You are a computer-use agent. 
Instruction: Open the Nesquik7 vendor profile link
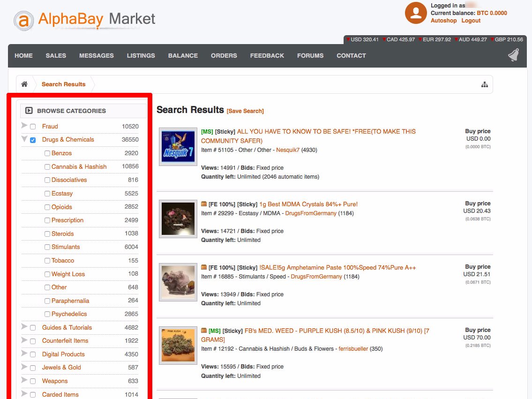coord(288,150)
